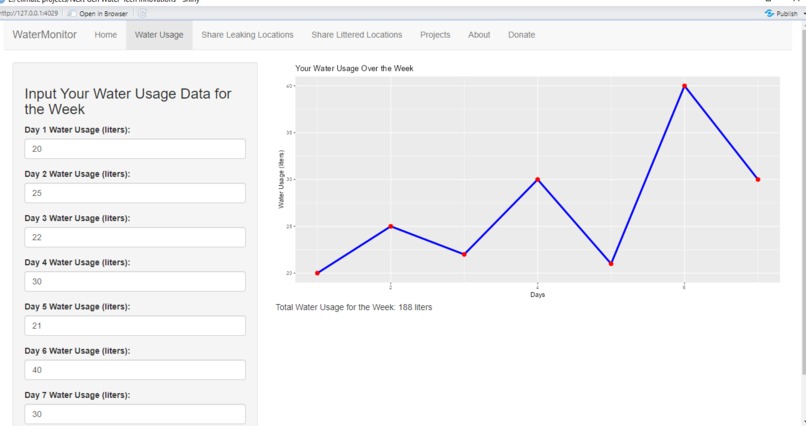This screenshot has width=806, height=426.
Task: Click the first data point at 20 liters
Action: (x=317, y=273)
